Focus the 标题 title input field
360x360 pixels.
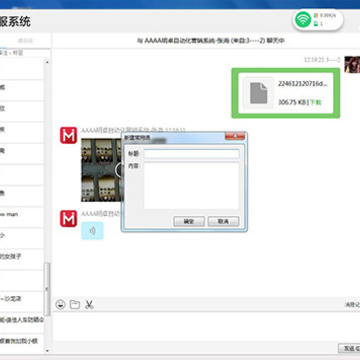[191, 154]
